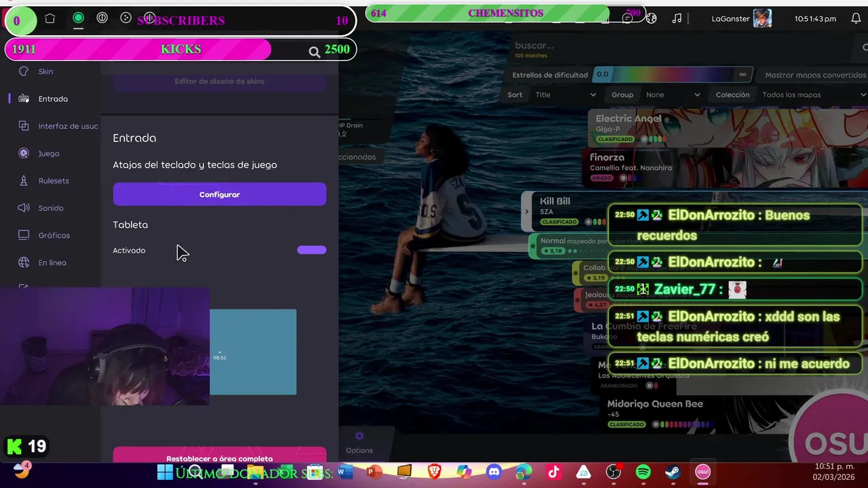
Task: Open PowerPoint from taskbar
Action: coord(374,472)
